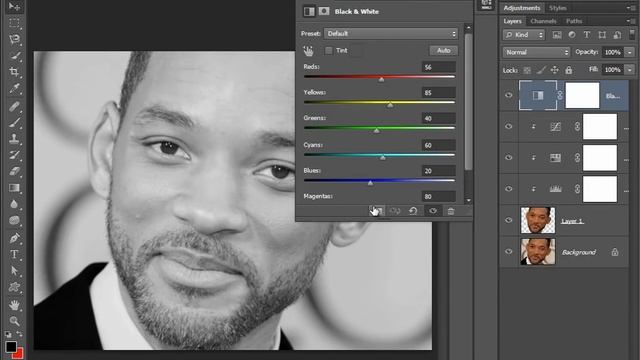
Task: Select the Healing Brush tool
Action: tap(14, 106)
